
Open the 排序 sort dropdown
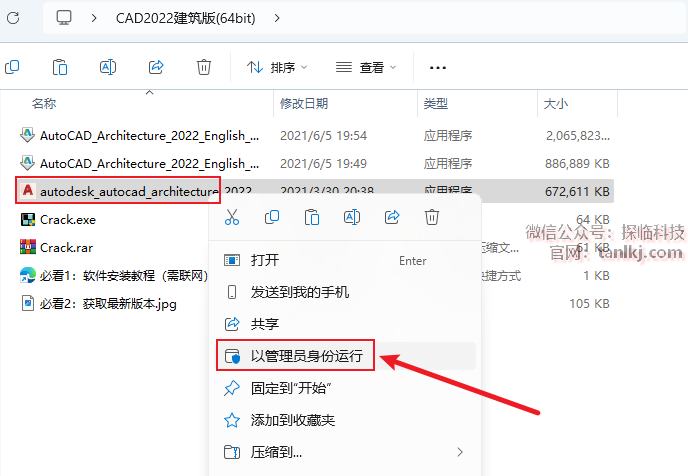(277, 68)
